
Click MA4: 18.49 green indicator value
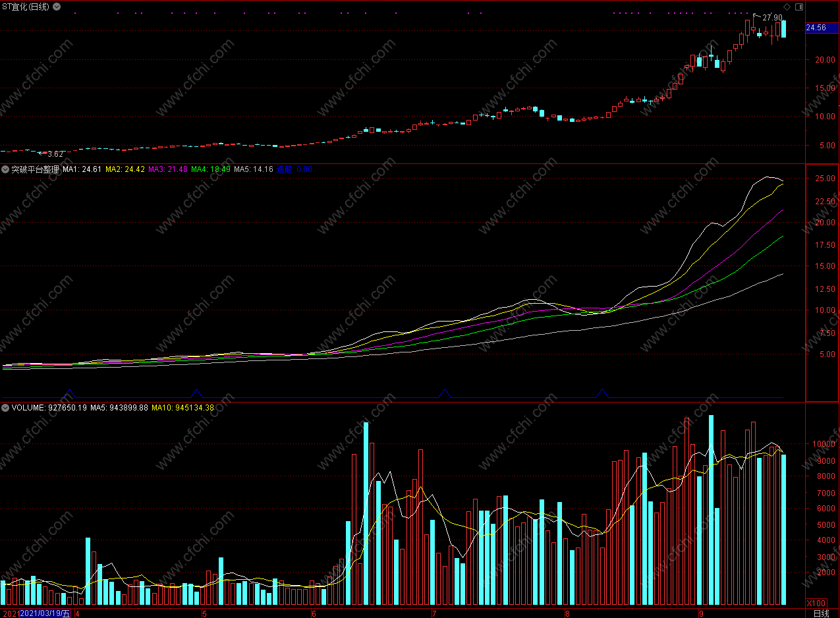tap(211, 169)
